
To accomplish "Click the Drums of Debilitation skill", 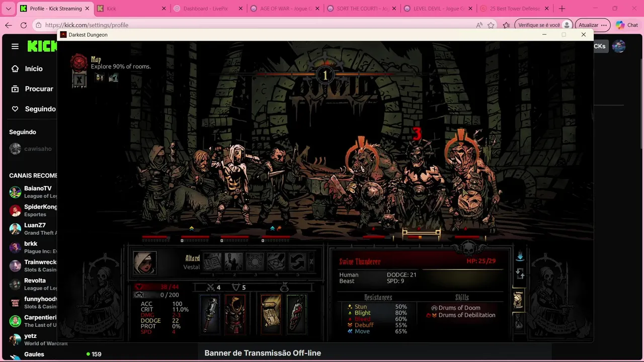I will [461, 315].
